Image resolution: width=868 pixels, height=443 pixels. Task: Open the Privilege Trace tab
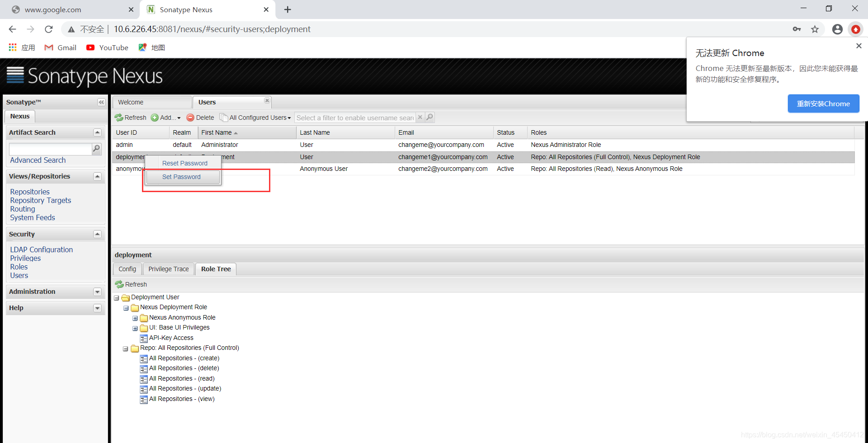(169, 269)
